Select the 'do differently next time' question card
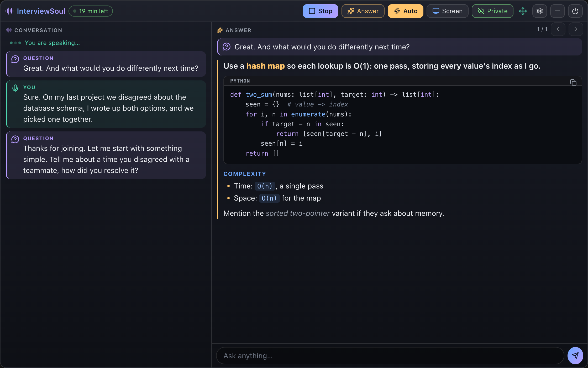The width and height of the screenshot is (588, 368). 106,64
